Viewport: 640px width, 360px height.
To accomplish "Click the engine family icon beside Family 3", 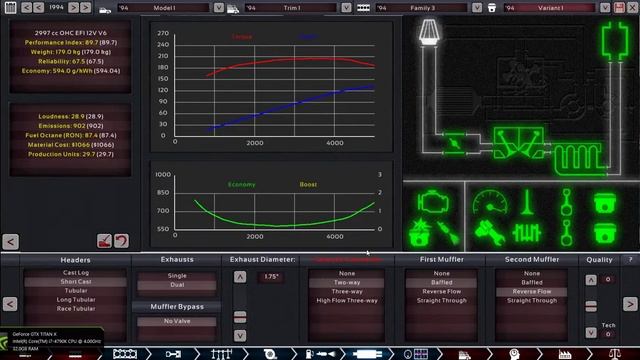I will (363, 8).
